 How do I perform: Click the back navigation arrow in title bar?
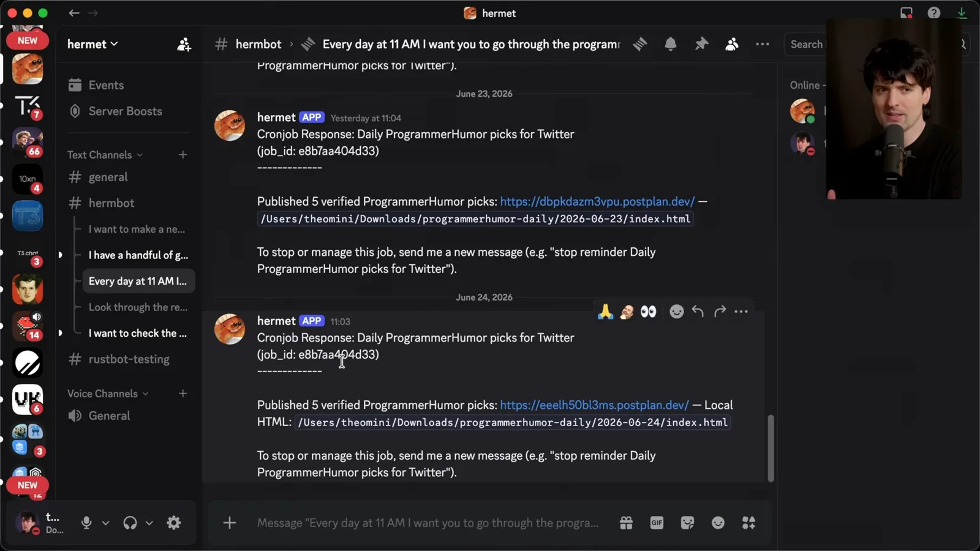pyautogui.click(x=74, y=13)
